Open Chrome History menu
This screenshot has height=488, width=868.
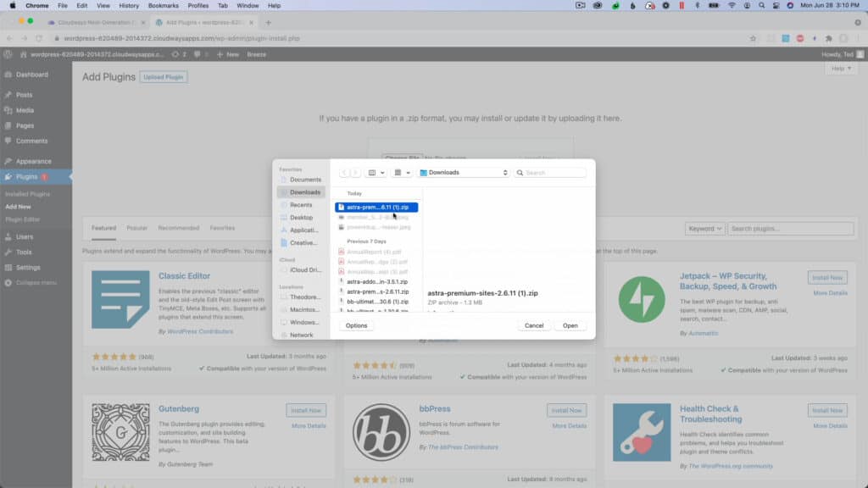click(129, 6)
